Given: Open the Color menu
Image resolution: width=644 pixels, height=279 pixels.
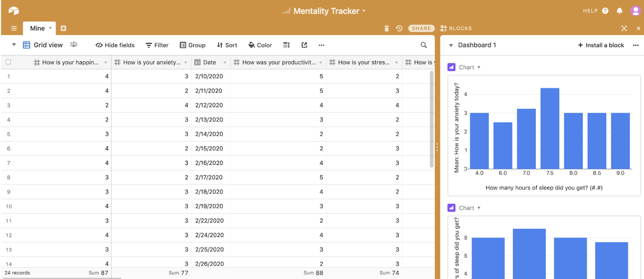Looking at the screenshot, I should 260,45.
